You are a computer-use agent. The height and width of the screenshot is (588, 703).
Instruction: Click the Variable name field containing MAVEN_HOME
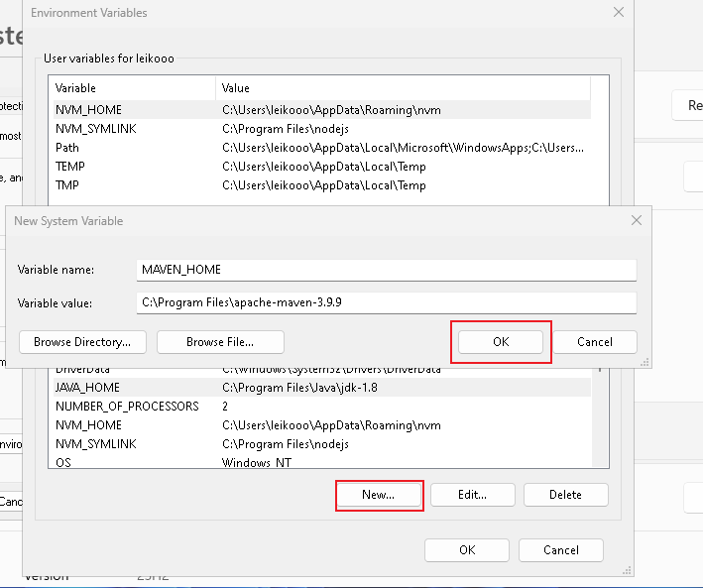[387, 270]
